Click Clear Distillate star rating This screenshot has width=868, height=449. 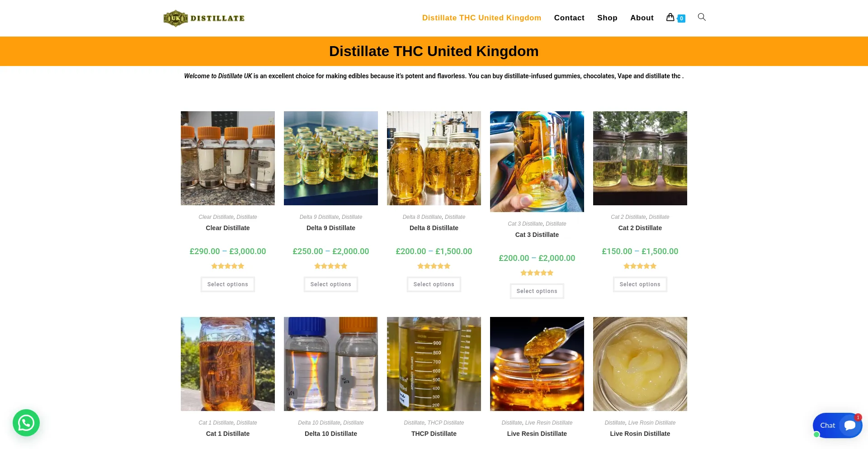[x=228, y=266]
